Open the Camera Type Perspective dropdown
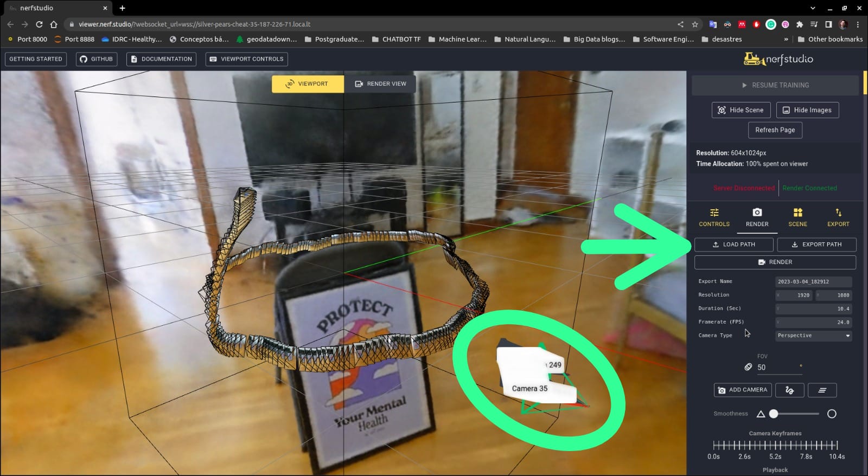 [x=813, y=336]
